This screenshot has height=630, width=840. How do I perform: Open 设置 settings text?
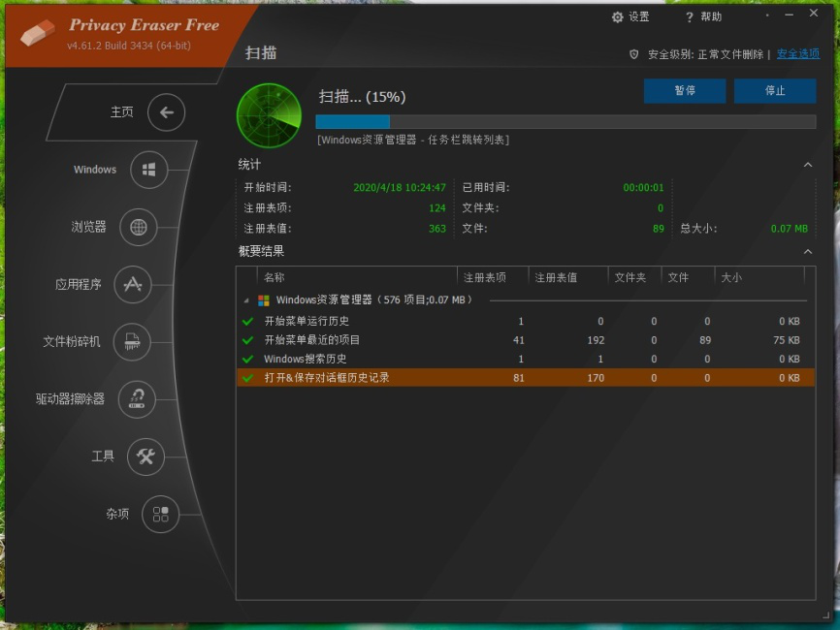click(638, 17)
